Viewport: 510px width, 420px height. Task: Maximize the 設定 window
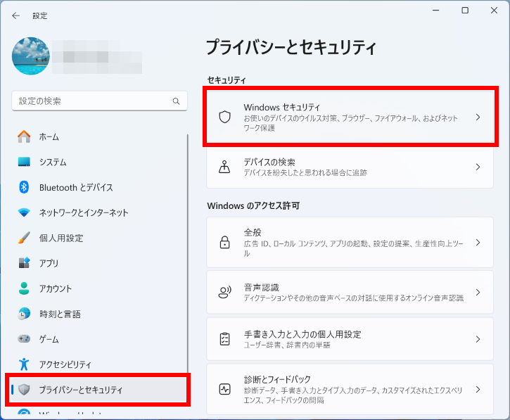pos(465,11)
